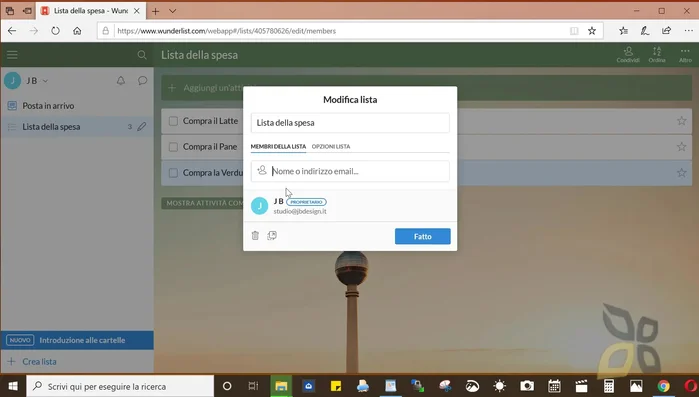699x397 pixels.
Task: Close the Lista della spesa browser tab
Action: 137,11
